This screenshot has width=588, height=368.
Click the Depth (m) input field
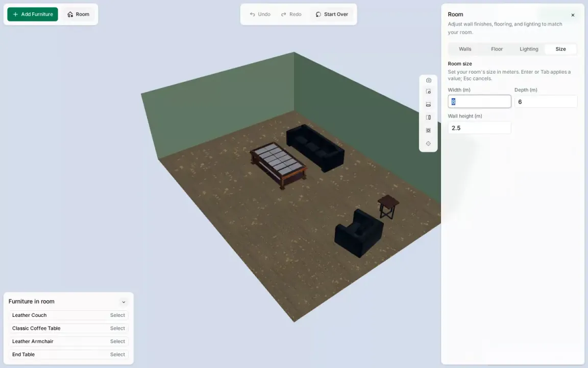click(x=546, y=101)
